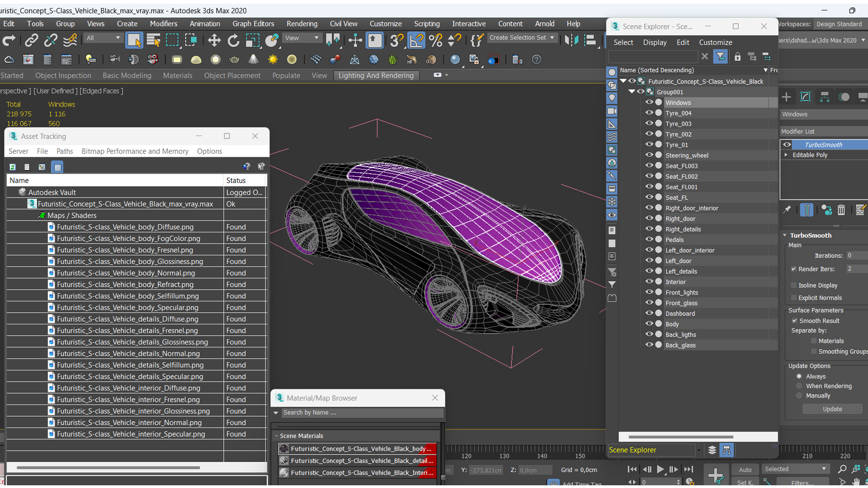868x488 pixels.
Task: Toggle Angle Snap icon
Action: point(416,41)
